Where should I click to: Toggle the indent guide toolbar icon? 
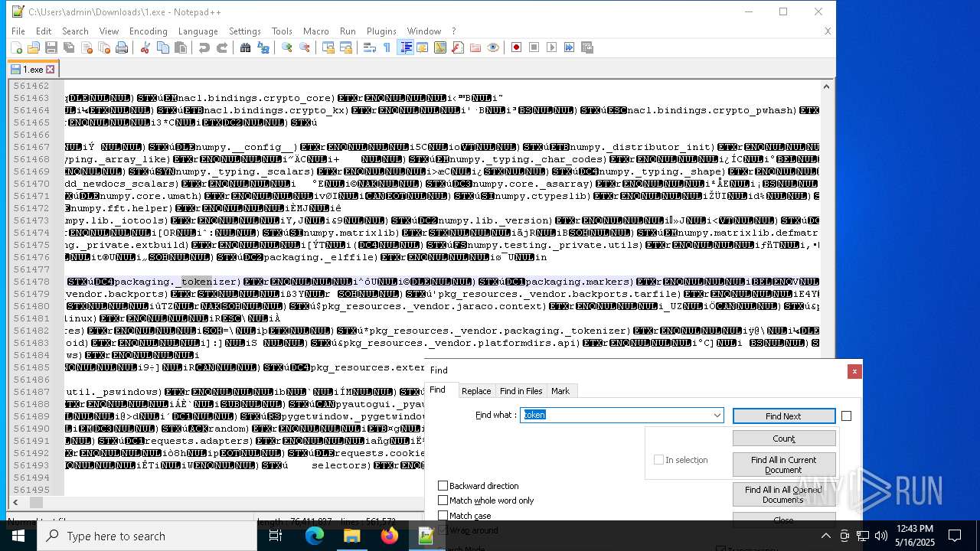tap(406, 47)
